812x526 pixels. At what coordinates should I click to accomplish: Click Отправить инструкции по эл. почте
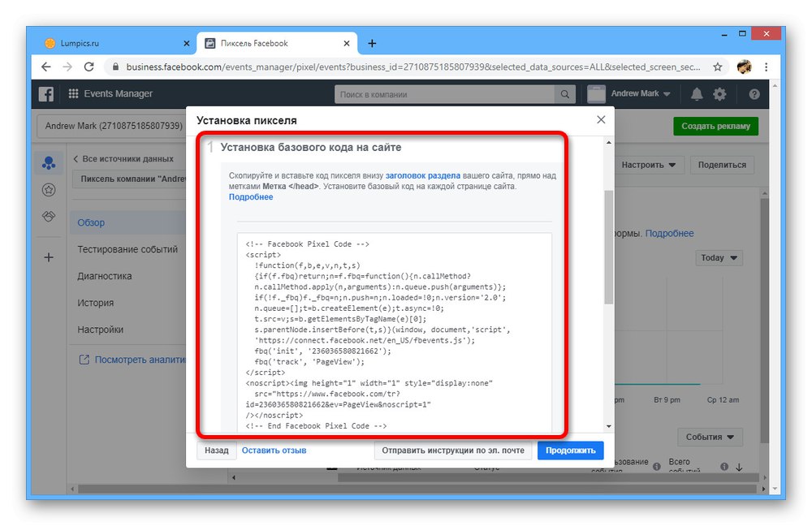(x=453, y=451)
